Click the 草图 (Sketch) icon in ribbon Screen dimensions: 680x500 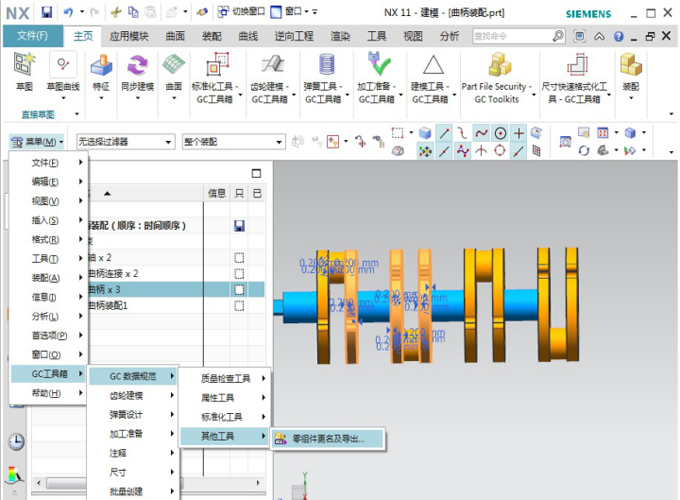click(x=23, y=70)
